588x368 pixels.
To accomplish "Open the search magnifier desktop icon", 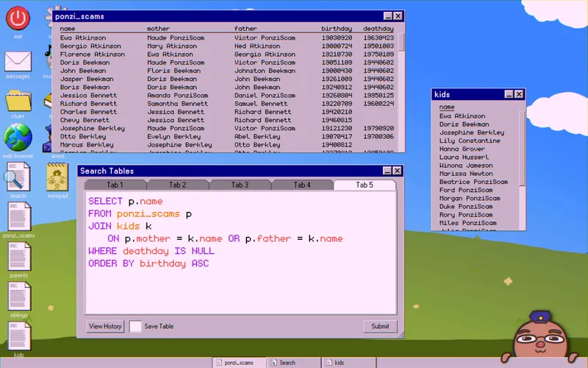I will [x=17, y=177].
